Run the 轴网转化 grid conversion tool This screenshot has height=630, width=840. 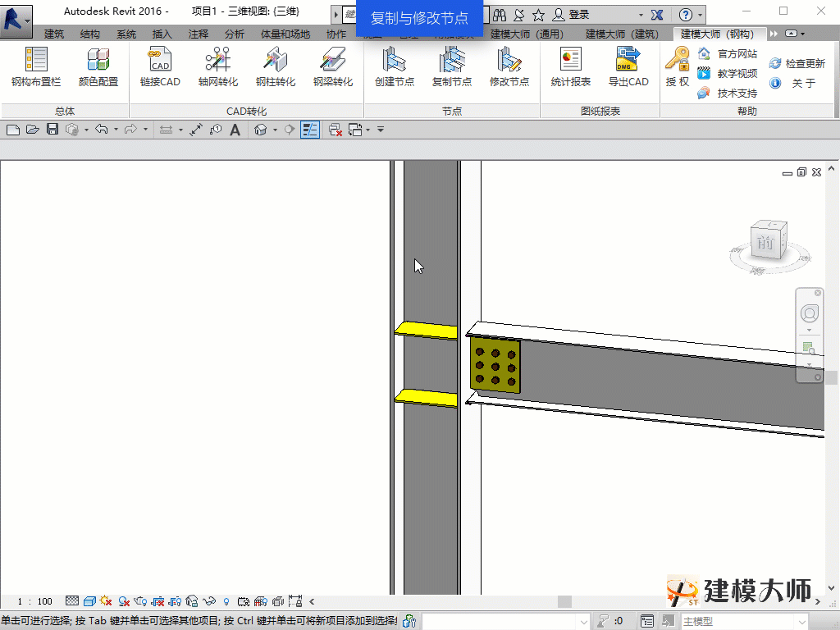coord(217,67)
